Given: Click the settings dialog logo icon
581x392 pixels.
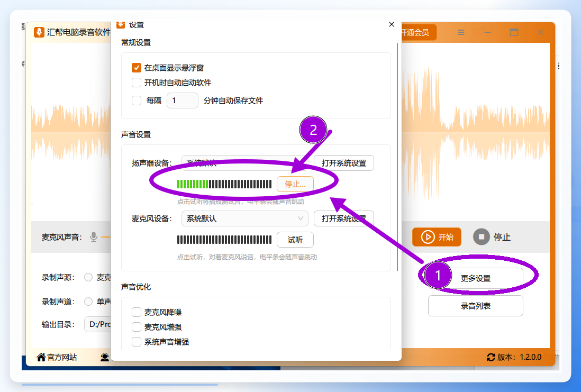Looking at the screenshot, I should [x=121, y=24].
